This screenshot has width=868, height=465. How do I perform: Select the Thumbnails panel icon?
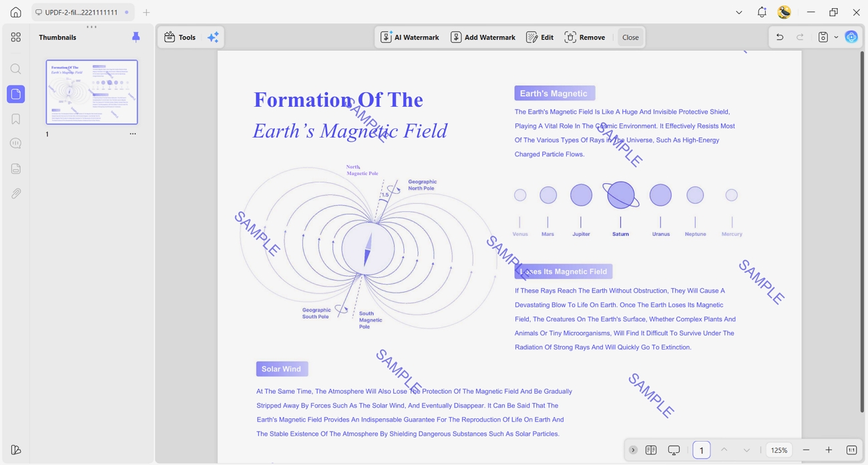[x=16, y=94]
